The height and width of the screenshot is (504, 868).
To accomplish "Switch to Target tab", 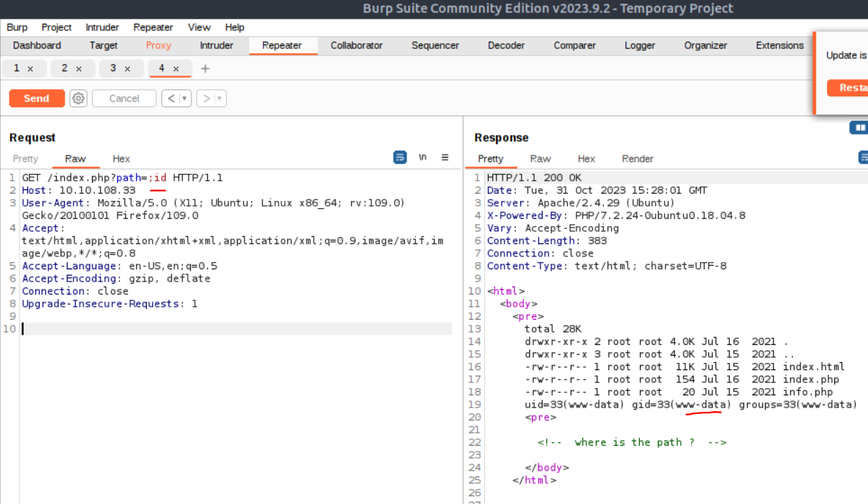I will [x=104, y=45].
